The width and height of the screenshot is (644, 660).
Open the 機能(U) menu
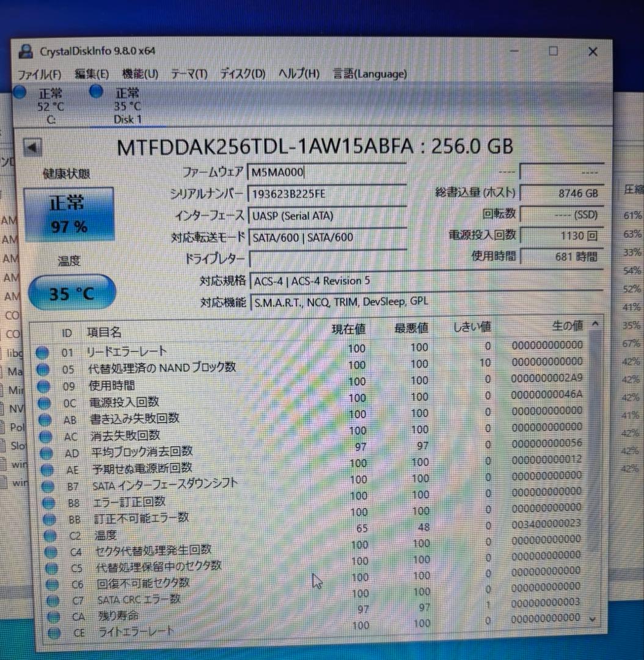pos(140,74)
